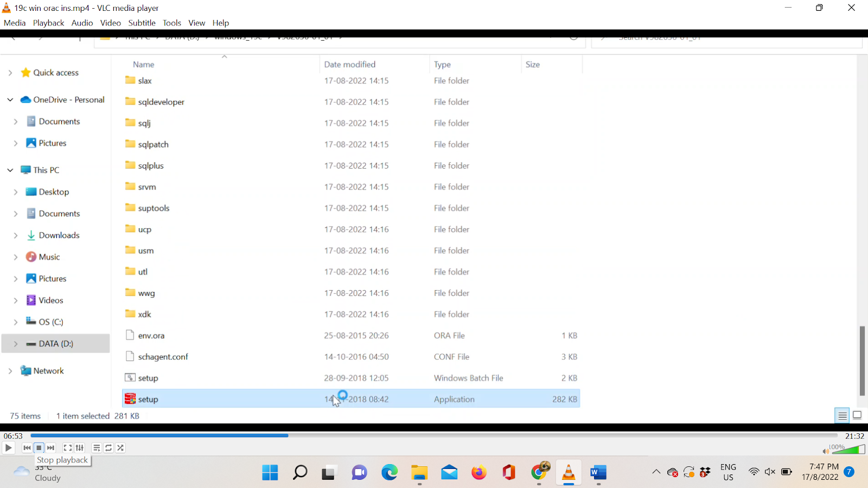Open the Chat app on taskbar
This screenshot has height=488, width=868.
(359, 473)
